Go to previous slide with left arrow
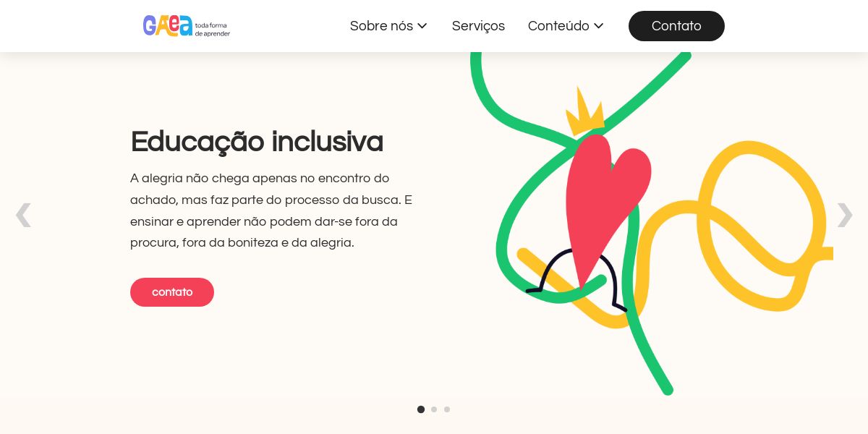Viewport: 868px width, 434px height. (23, 215)
